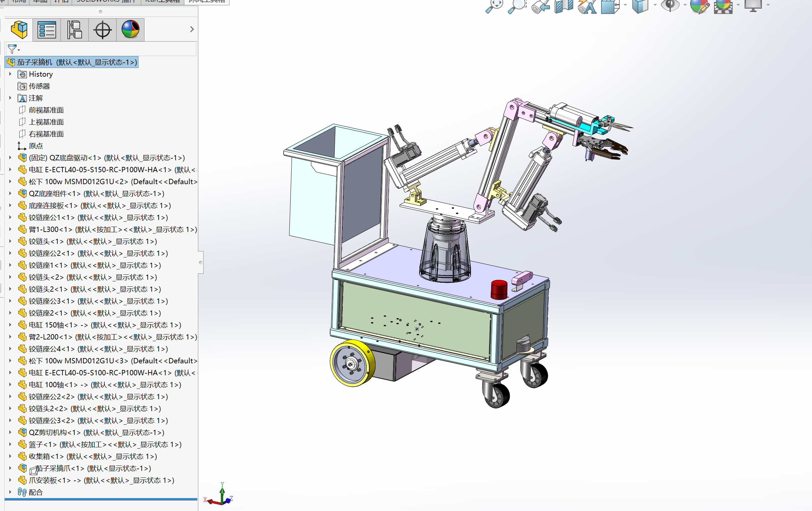This screenshot has width=812, height=511.
Task: Switch to the DimXpertManager tab
Action: point(103,30)
